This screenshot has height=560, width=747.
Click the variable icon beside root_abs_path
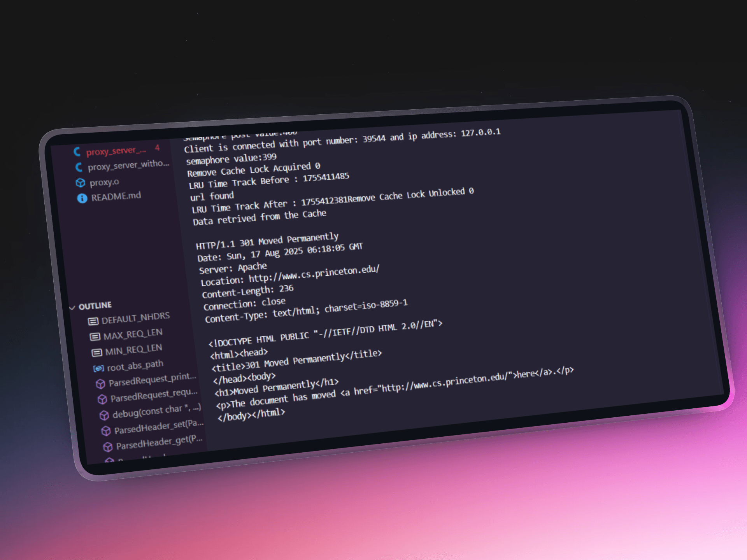pyautogui.click(x=98, y=368)
